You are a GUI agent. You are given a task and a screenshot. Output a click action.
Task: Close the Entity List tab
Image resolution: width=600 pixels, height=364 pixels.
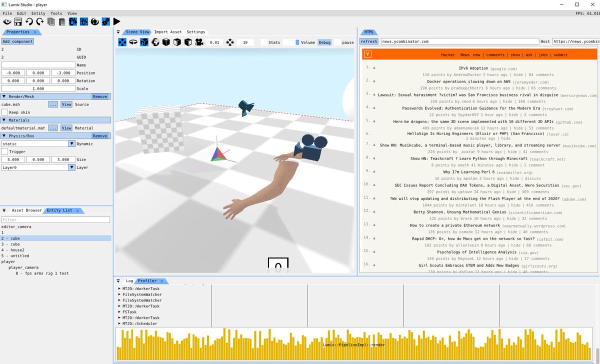pos(77,210)
